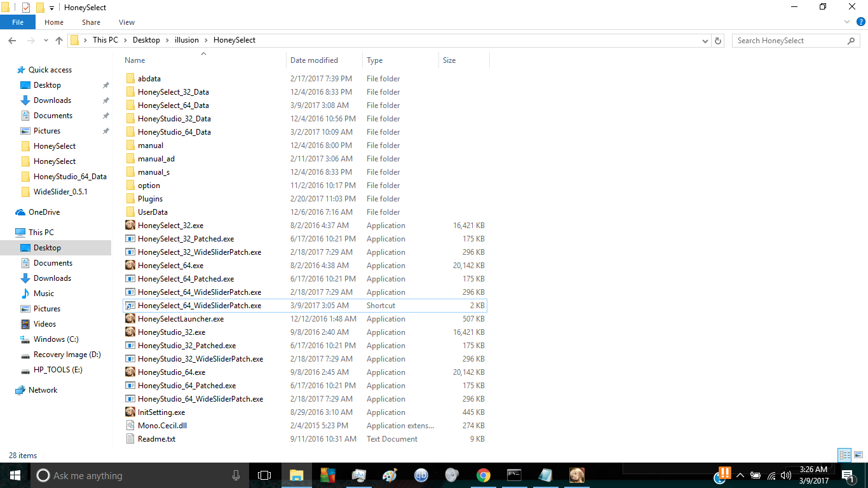This screenshot has height=488, width=868.
Task: Click the Cortana microphone icon
Action: click(236, 475)
